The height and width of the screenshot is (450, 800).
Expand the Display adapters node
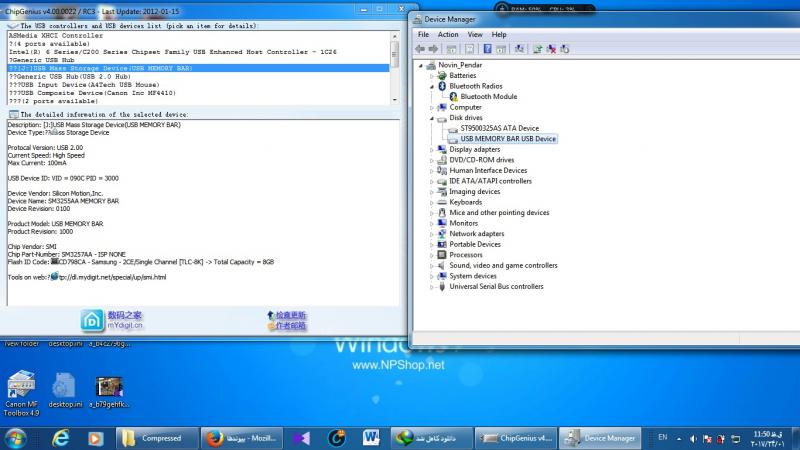[432, 150]
